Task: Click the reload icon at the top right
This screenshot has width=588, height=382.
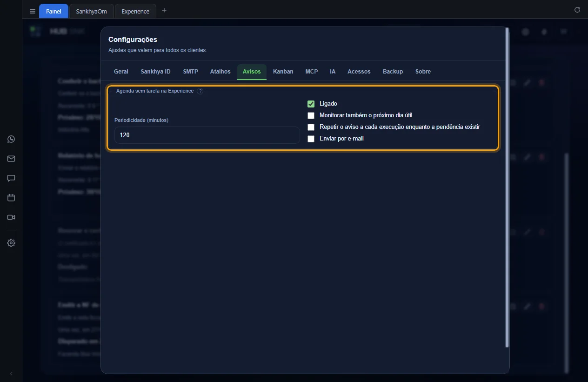Action: click(x=577, y=10)
